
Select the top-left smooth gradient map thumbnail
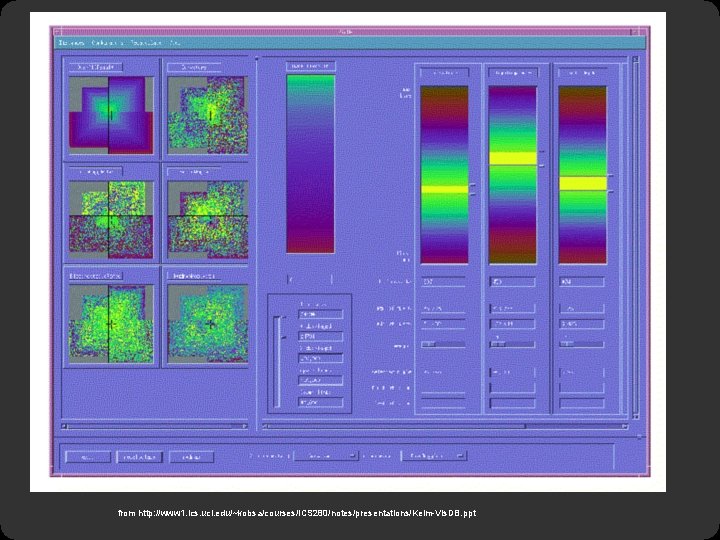(x=111, y=115)
